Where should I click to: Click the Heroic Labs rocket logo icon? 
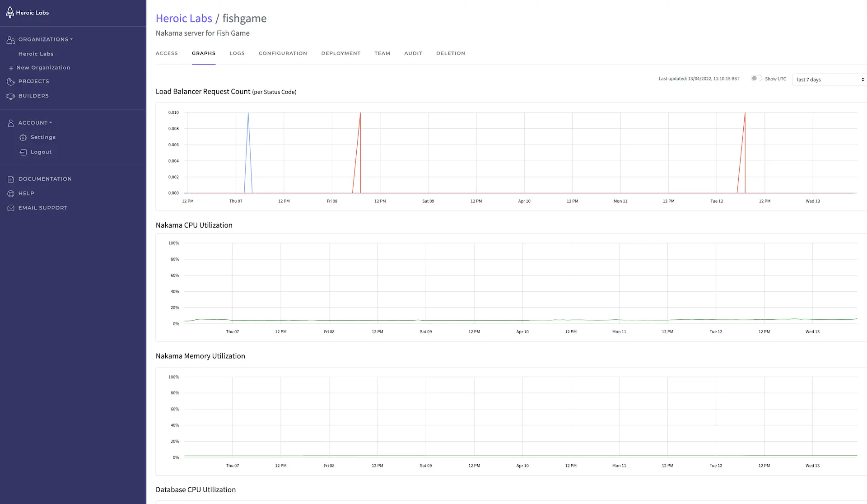10,12
